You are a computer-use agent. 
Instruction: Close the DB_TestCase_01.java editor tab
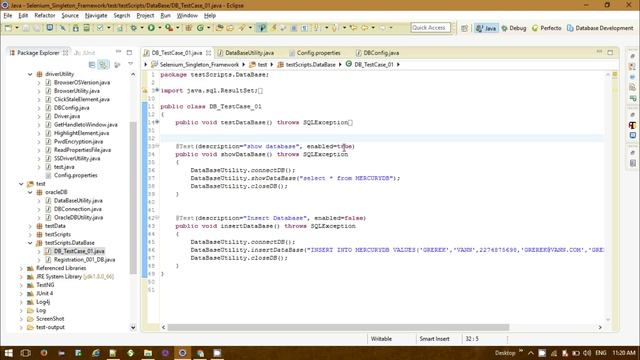coord(209,53)
